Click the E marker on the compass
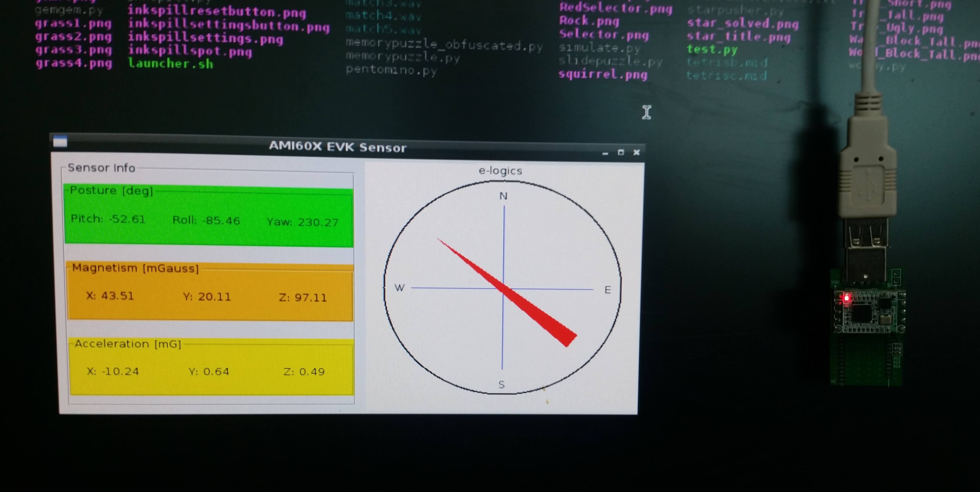Screen dimensions: 980x492 [607, 290]
